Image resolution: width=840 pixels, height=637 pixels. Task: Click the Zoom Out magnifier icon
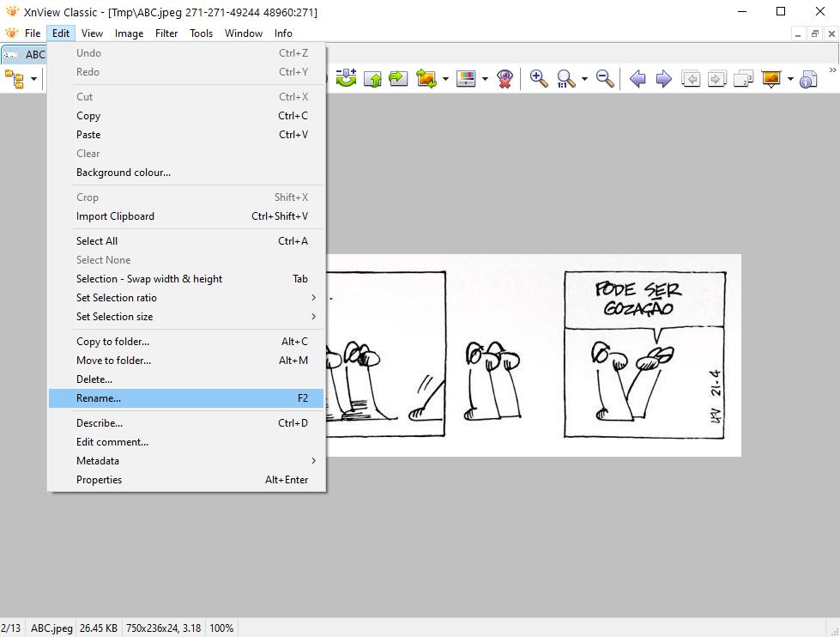[605, 79]
